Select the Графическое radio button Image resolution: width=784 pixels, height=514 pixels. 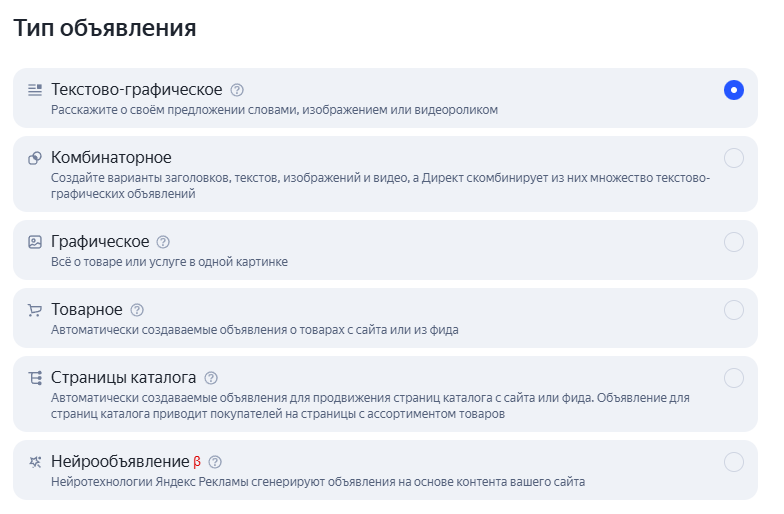point(734,242)
